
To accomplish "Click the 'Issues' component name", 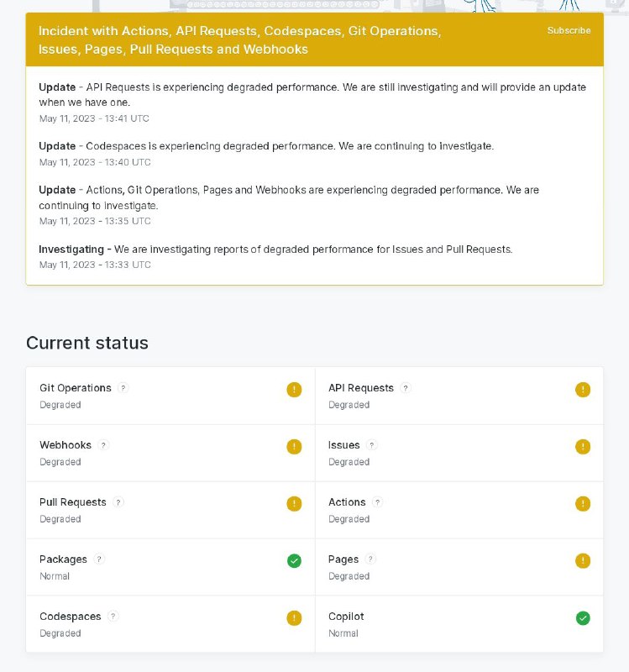I will pos(344,445).
